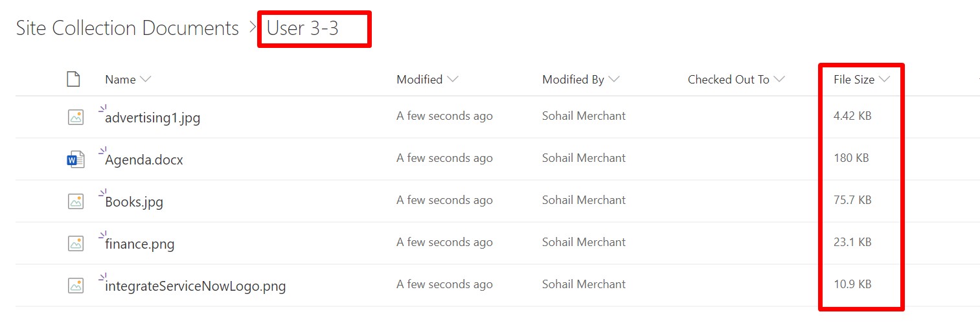
Task: Open the Modified column dropdown menu
Action: coord(453,80)
